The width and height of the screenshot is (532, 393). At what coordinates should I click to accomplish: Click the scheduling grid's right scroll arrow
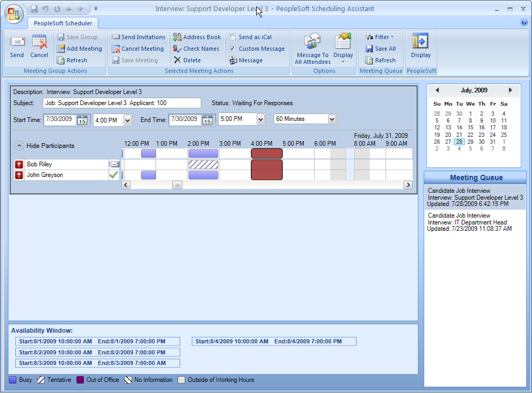click(x=407, y=185)
